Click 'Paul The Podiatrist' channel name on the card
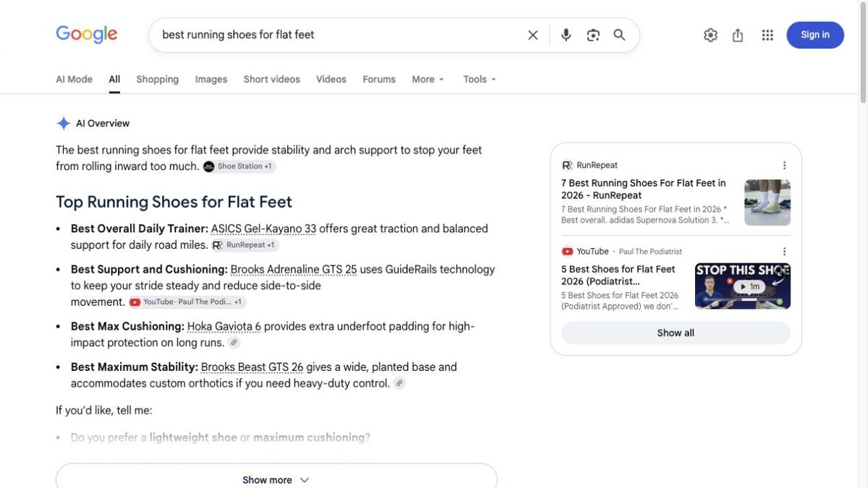The height and width of the screenshot is (488, 868). 650,252
